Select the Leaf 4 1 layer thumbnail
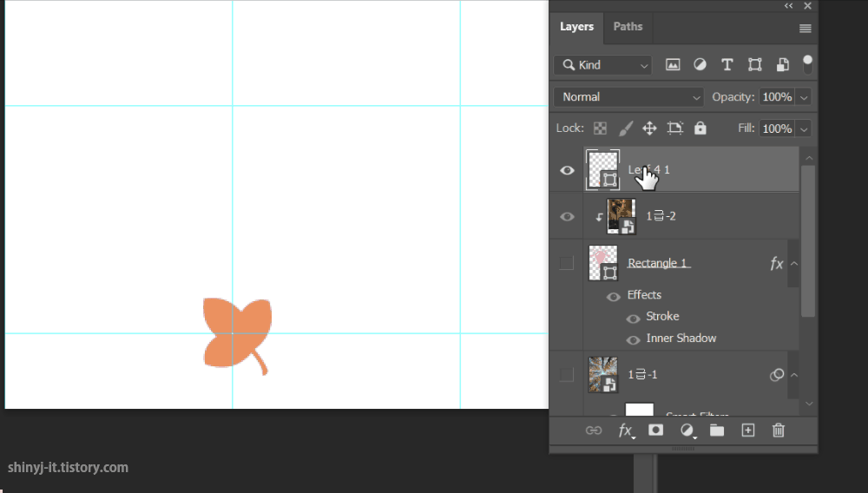The width and height of the screenshot is (868, 493). [x=603, y=170]
